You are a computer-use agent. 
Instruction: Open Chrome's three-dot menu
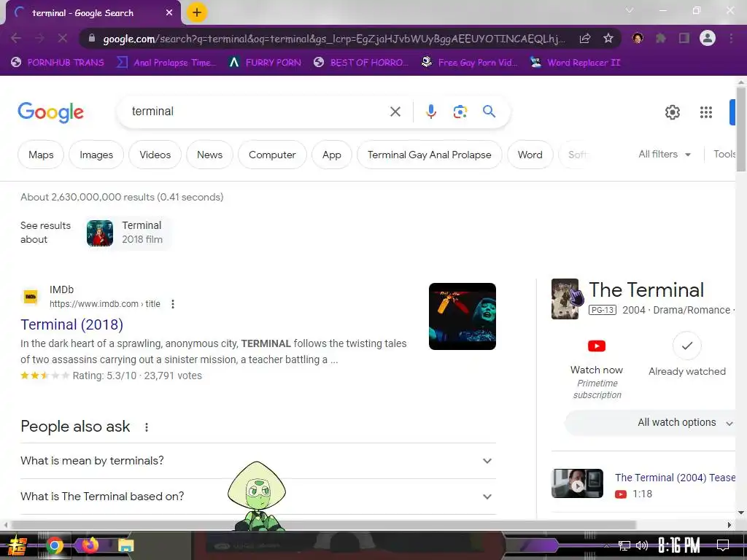(731, 38)
